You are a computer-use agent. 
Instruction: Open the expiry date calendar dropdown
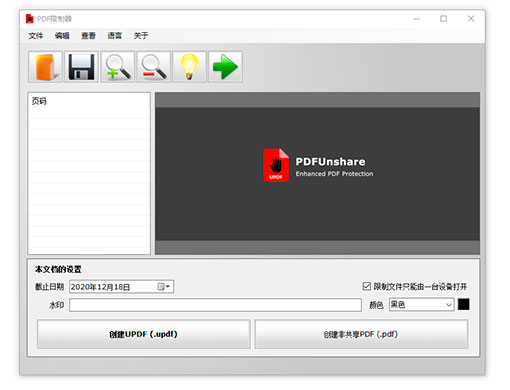(164, 287)
